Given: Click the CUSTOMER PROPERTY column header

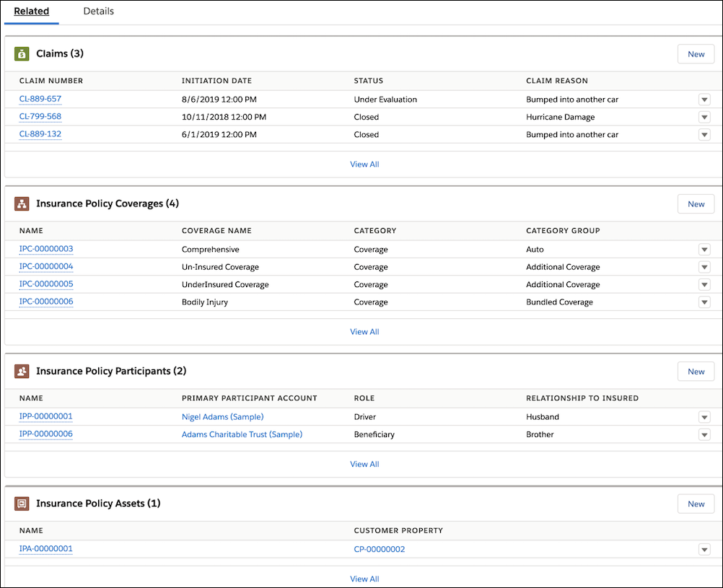Looking at the screenshot, I should tap(398, 531).
